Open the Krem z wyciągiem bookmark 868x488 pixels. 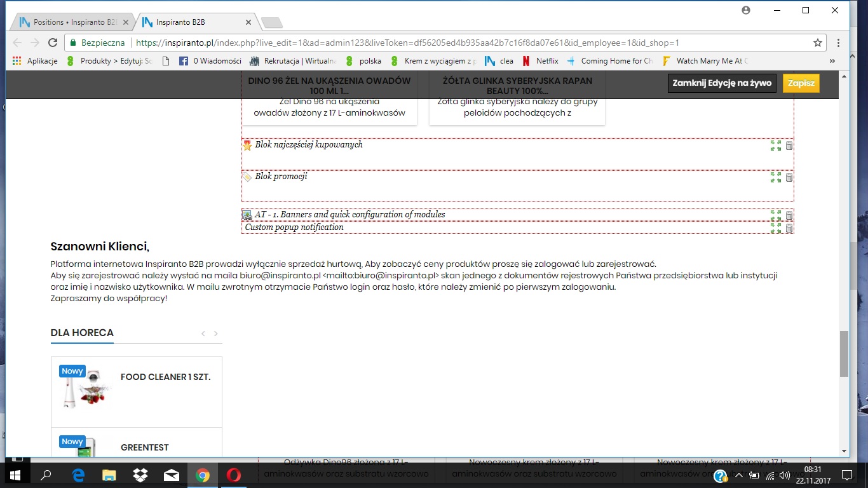(x=433, y=61)
